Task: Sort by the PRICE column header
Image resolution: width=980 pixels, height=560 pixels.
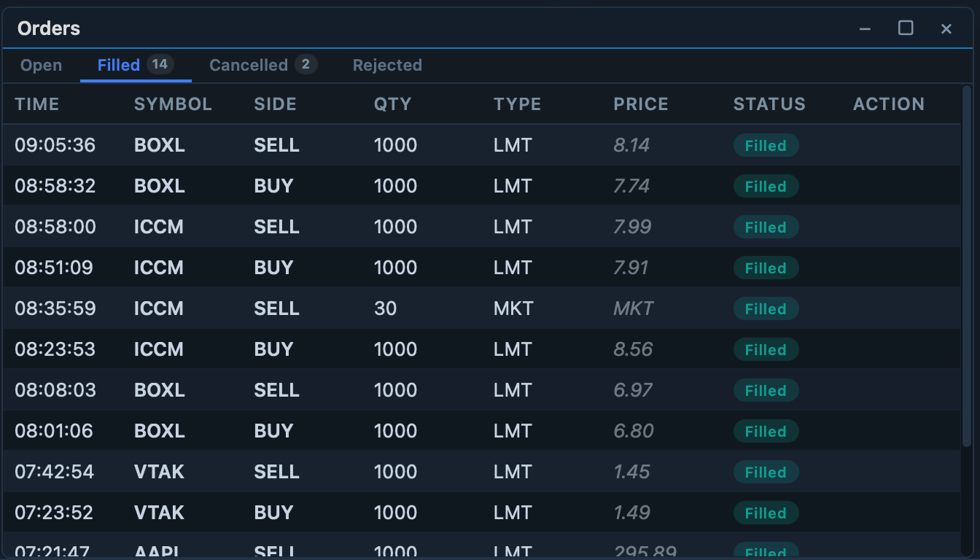Action: click(641, 104)
